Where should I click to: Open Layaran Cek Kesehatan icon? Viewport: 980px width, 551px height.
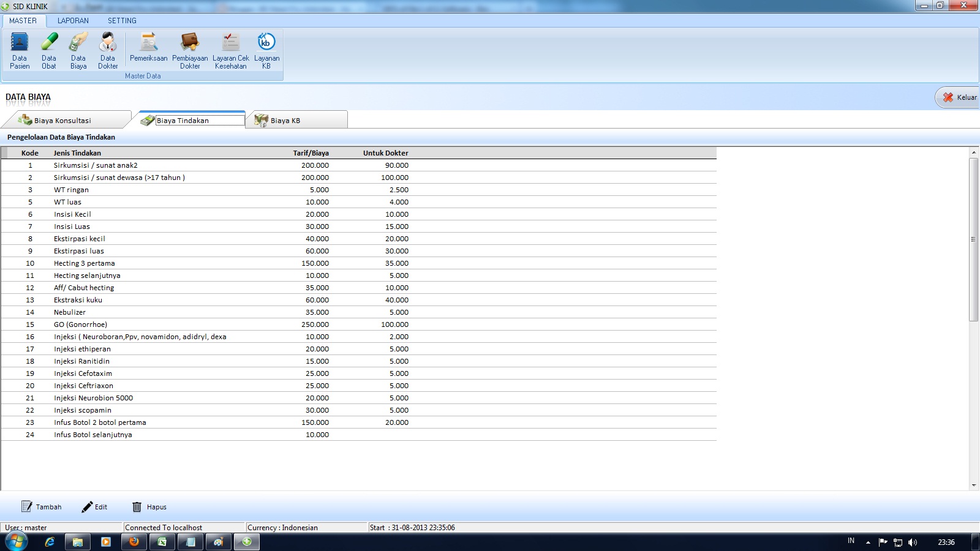[x=231, y=50]
